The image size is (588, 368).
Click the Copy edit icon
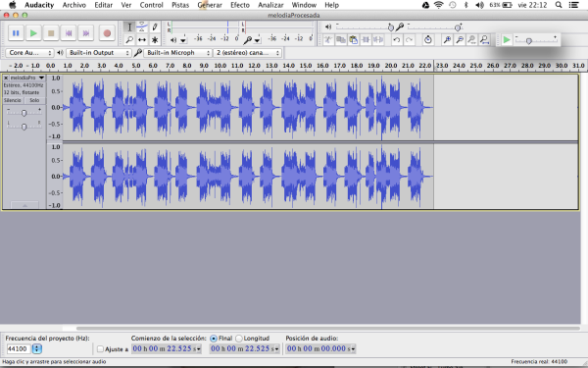(x=341, y=39)
